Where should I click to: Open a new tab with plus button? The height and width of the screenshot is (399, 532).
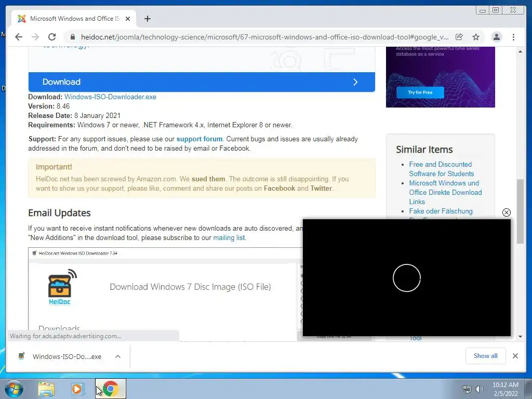pyautogui.click(x=147, y=19)
